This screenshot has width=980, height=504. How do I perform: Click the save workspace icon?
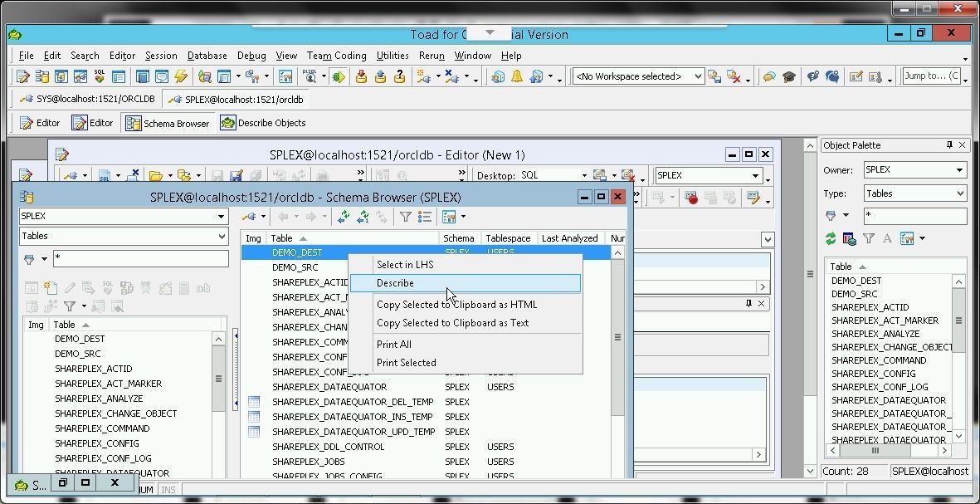(714, 76)
